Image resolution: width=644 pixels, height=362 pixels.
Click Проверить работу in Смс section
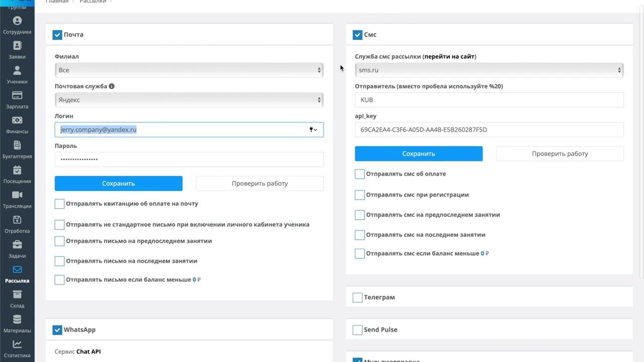560,154
